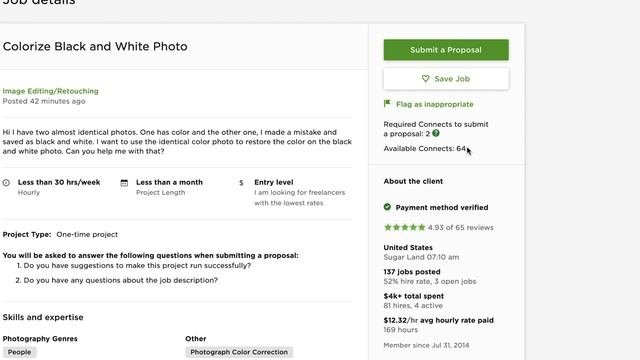Screen dimensions: 640x360
Task: Flag as inappropriate link
Action: coord(434,104)
